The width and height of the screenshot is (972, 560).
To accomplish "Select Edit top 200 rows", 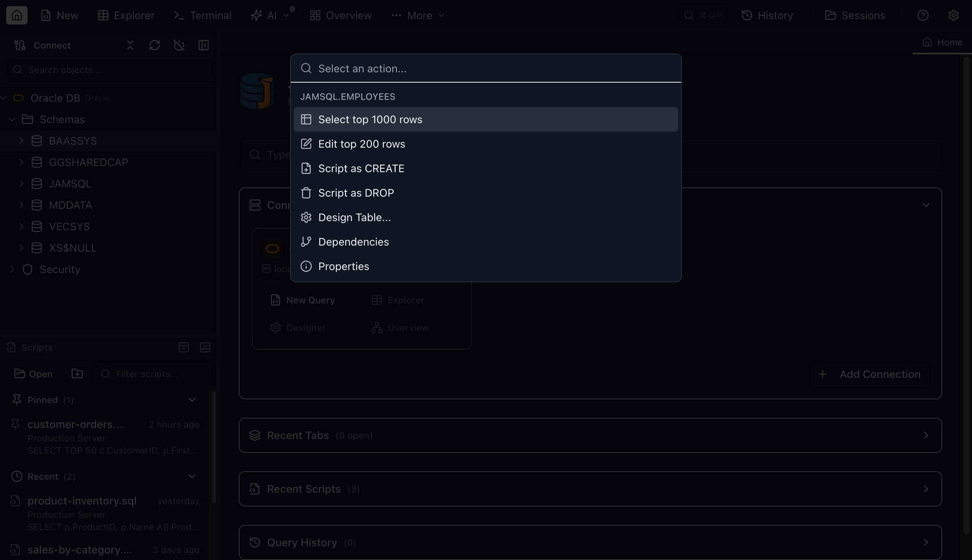I will pyautogui.click(x=361, y=143).
